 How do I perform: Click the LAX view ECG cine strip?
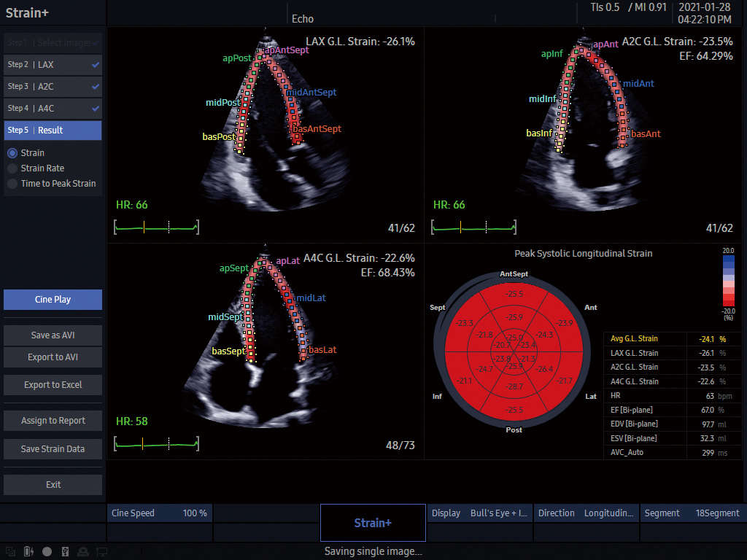coord(156,227)
